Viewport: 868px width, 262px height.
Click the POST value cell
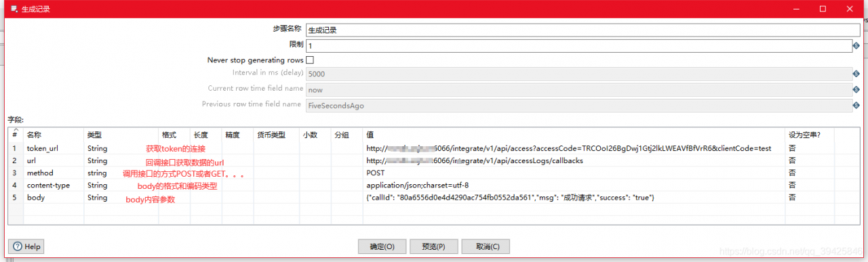coord(574,173)
